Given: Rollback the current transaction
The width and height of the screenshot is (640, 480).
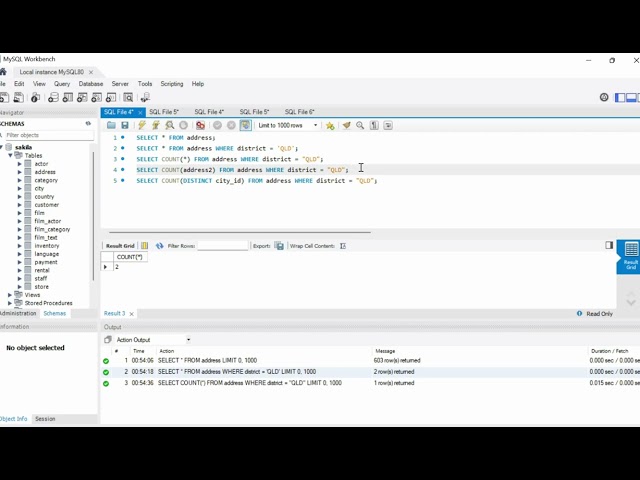Looking at the screenshot, I should [231, 125].
